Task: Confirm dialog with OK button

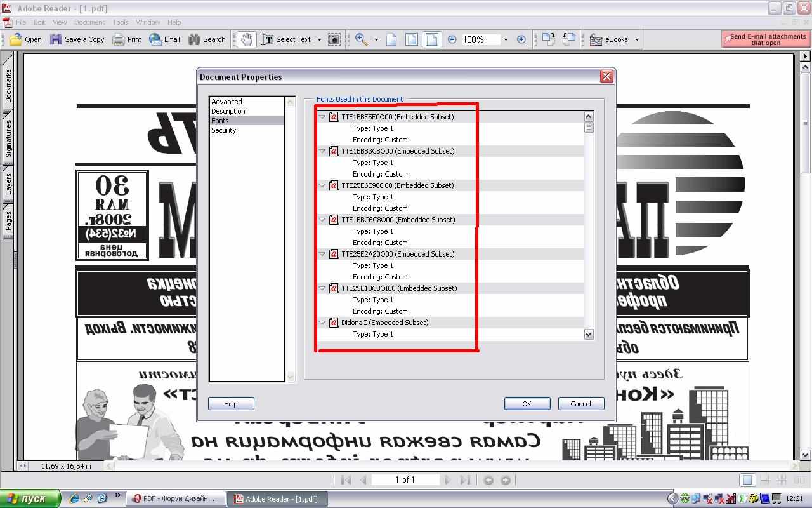Action: (x=527, y=404)
